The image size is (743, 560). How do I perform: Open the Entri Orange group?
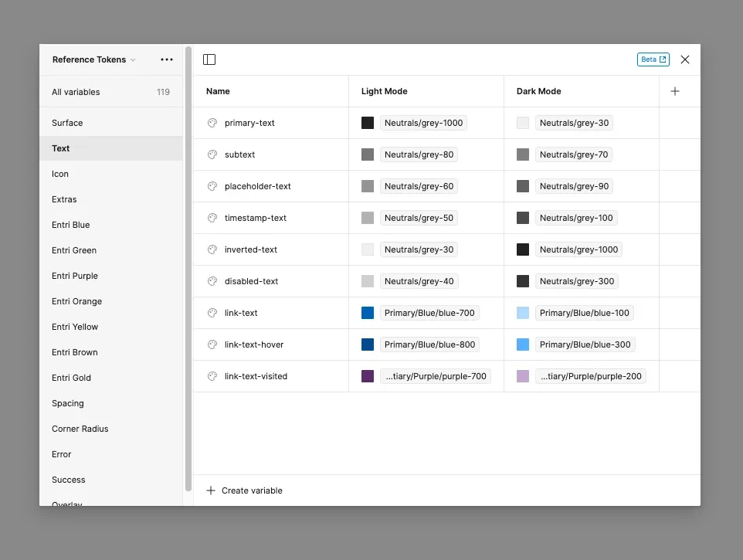coord(111,301)
